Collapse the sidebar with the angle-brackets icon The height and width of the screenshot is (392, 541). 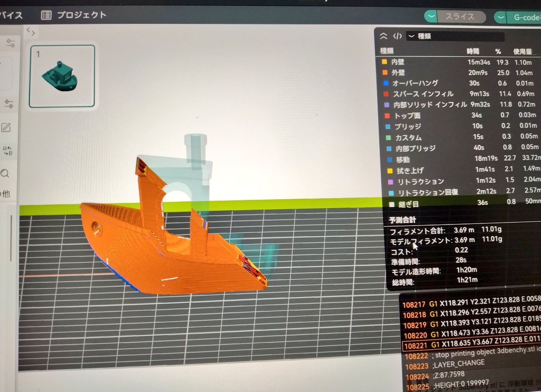click(31, 32)
